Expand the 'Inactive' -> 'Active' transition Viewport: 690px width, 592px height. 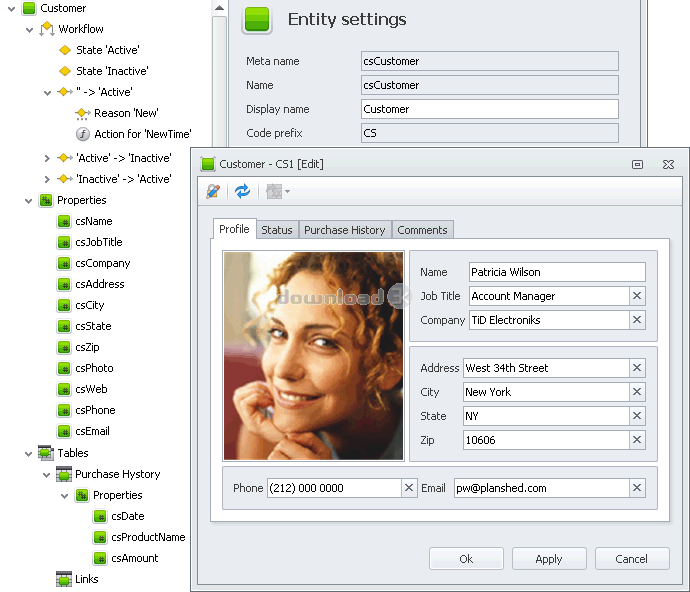[x=47, y=179]
